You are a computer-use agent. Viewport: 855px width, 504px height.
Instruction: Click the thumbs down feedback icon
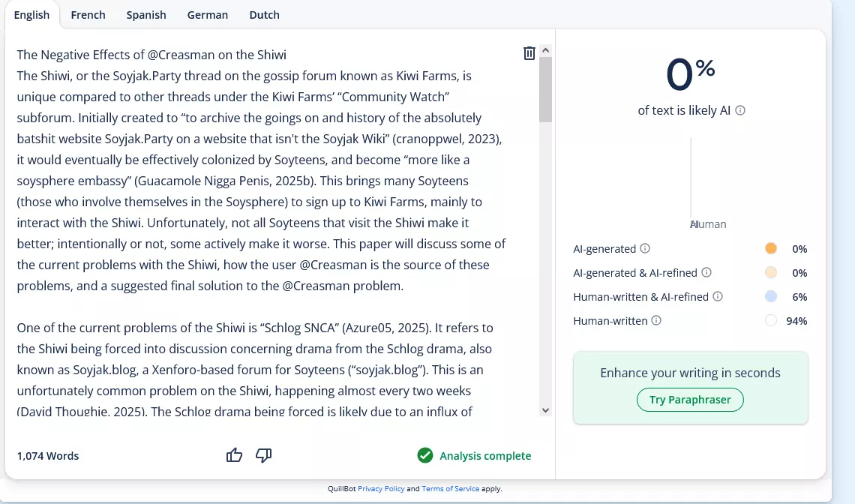coord(263,455)
